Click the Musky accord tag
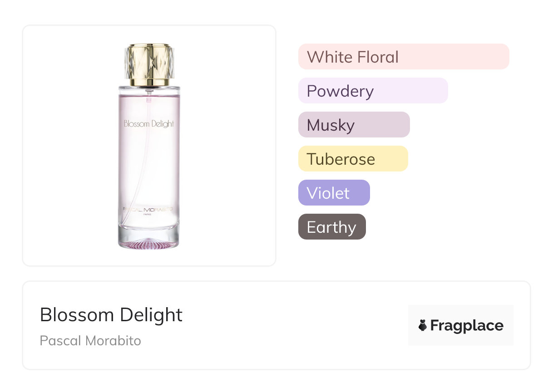 (354, 125)
